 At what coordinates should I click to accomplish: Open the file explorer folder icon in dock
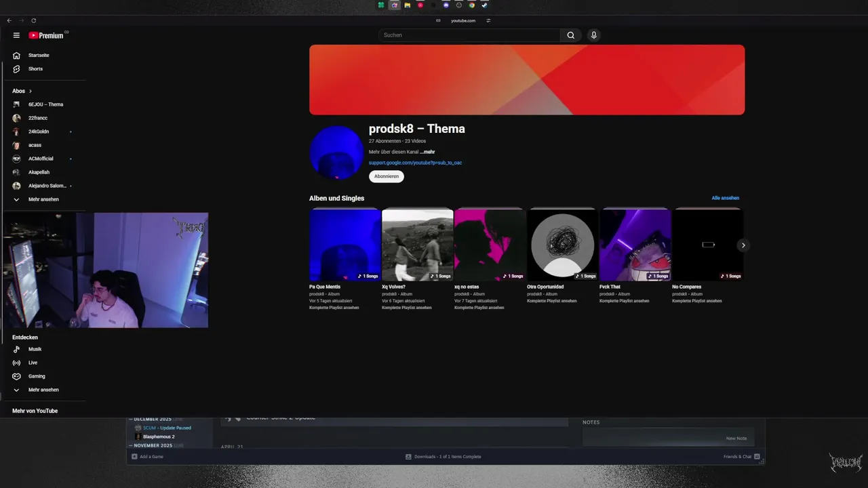click(x=407, y=5)
